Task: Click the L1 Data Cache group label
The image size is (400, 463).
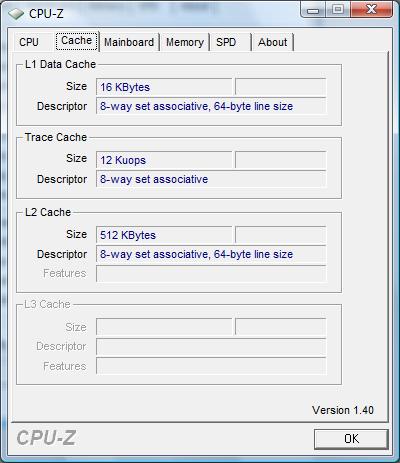Action: point(61,64)
